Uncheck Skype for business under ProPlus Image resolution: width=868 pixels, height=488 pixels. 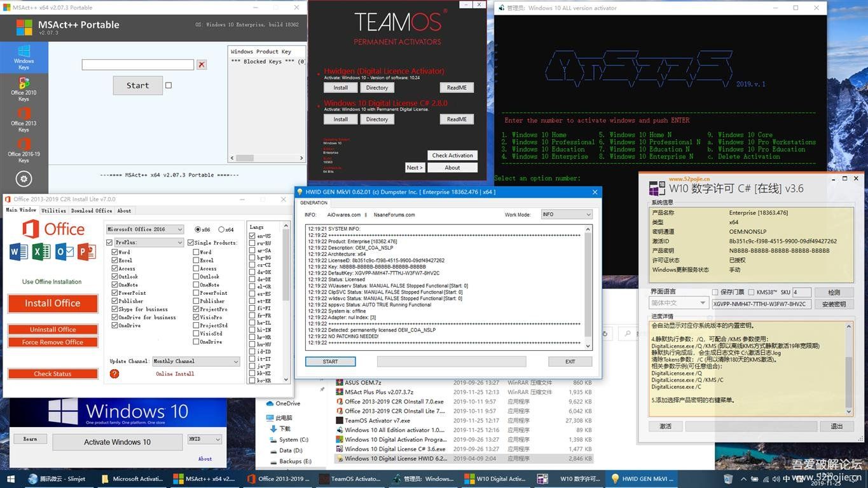point(114,309)
